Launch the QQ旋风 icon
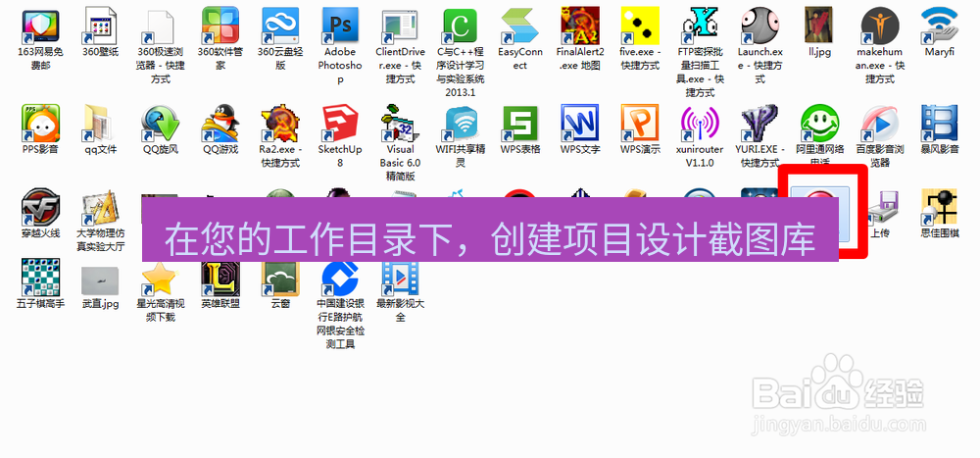This screenshot has height=458, width=980. point(161,123)
